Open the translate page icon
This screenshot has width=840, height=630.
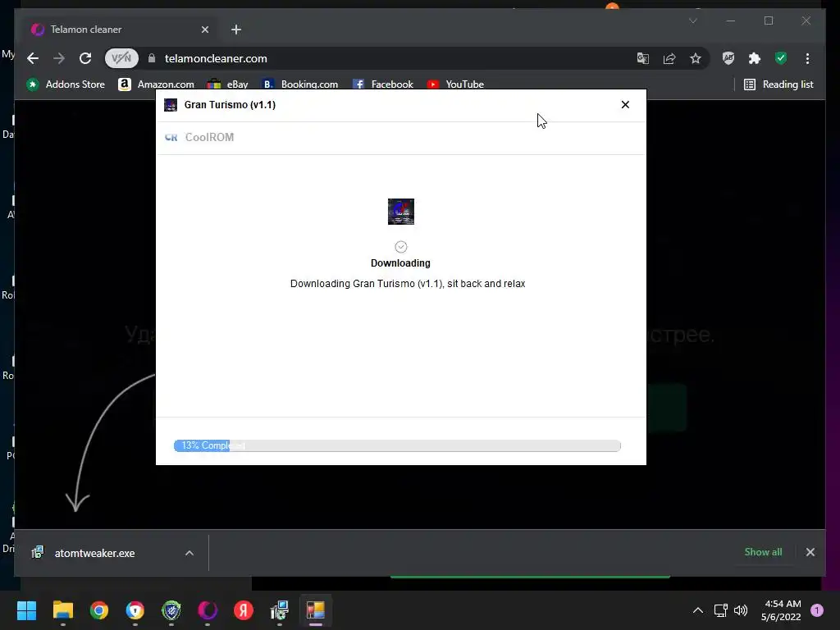[x=643, y=58]
